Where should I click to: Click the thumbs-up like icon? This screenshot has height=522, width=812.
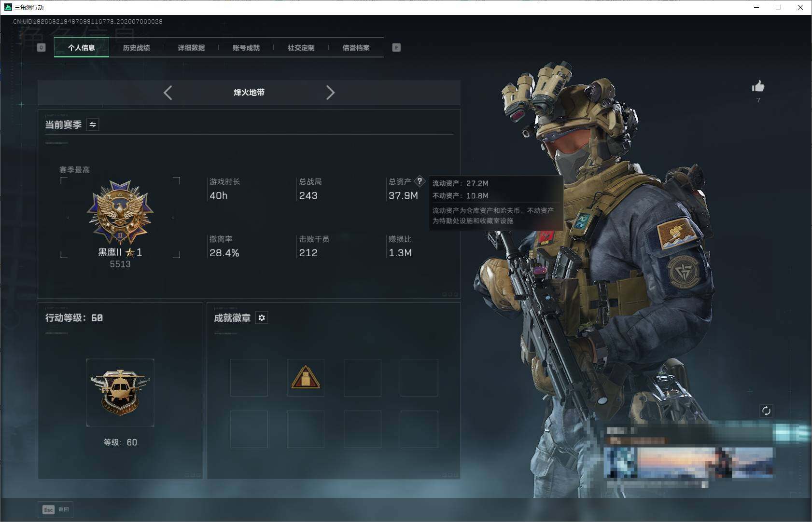click(758, 86)
